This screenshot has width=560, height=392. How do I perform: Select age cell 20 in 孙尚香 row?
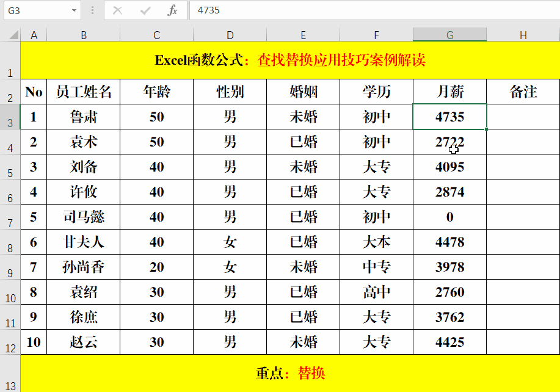pos(157,267)
